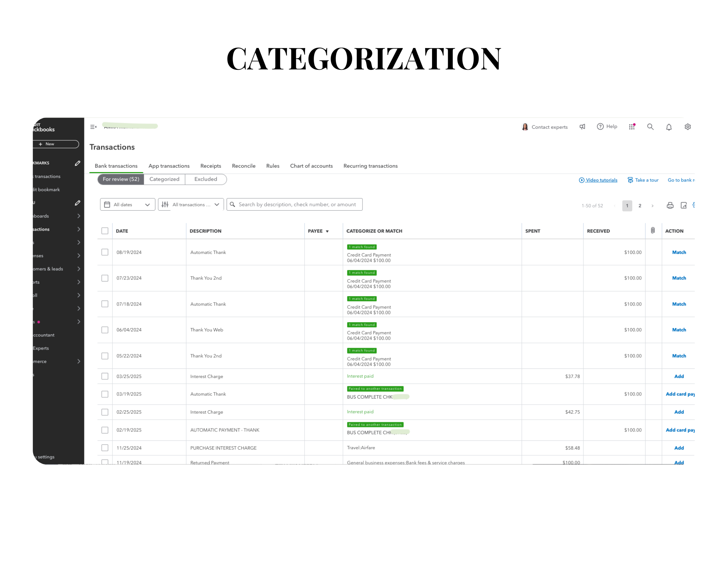Click the export icon next to print
Viewport: 728px width, 582px height.
tap(684, 206)
